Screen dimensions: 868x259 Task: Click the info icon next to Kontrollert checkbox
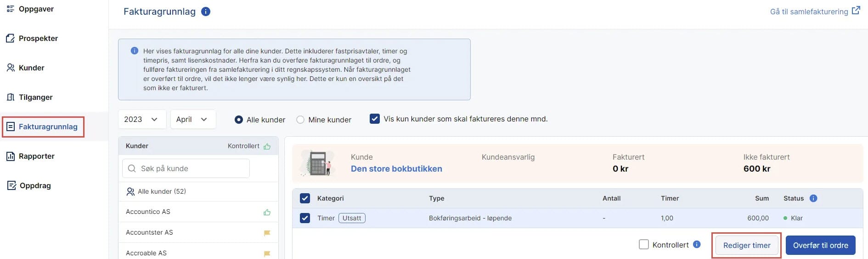(697, 244)
